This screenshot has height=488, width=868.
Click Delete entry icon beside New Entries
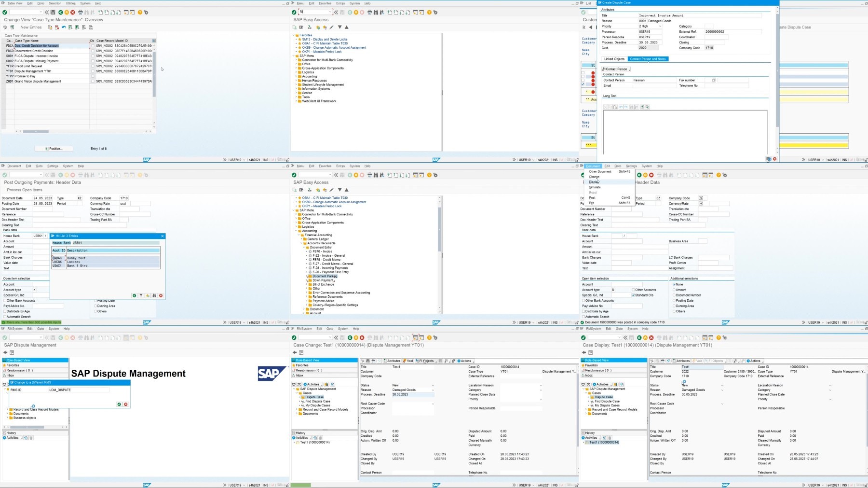click(56, 27)
